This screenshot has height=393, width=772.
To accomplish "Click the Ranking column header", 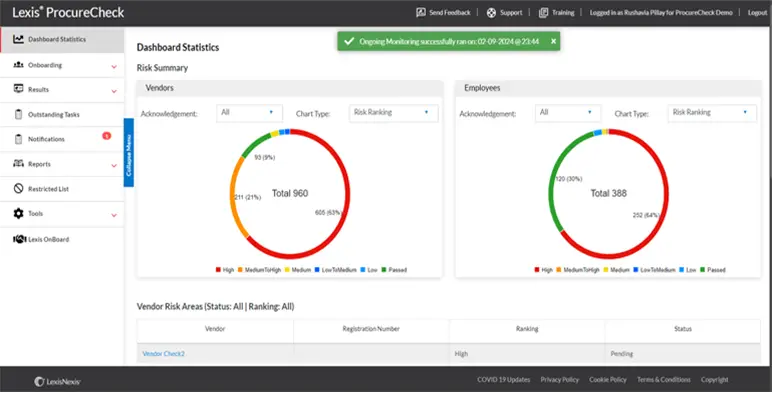I will tap(527, 329).
